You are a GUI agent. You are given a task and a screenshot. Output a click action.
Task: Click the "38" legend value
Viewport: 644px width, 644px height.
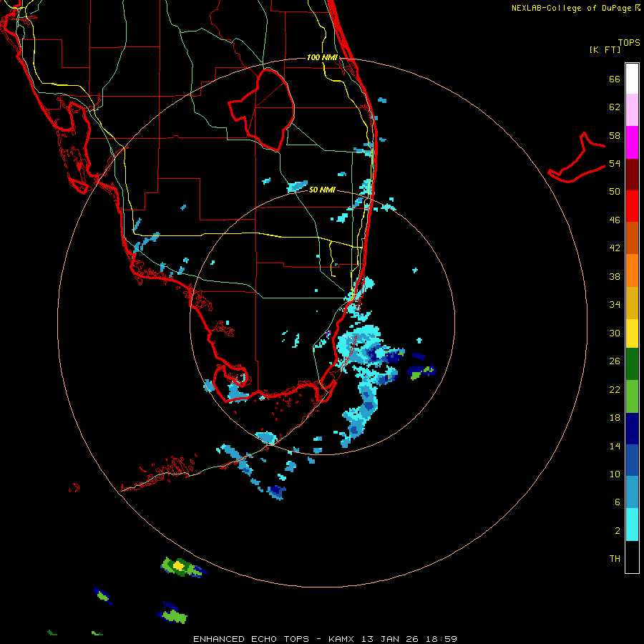[615, 276]
